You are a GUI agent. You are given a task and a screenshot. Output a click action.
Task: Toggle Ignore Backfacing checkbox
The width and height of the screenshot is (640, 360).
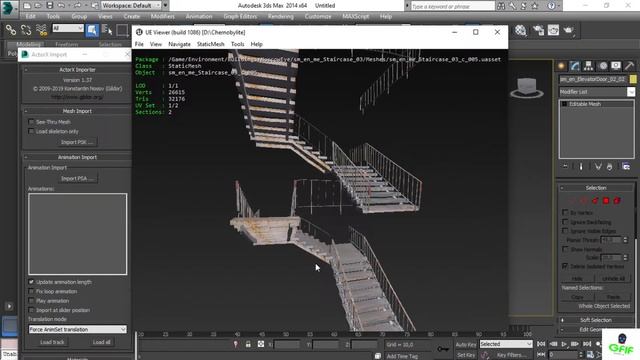point(565,222)
